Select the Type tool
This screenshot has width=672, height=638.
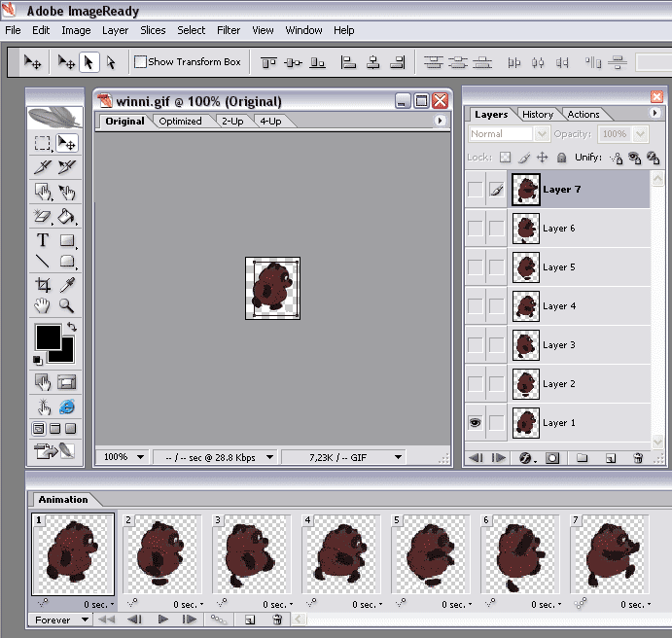43,240
